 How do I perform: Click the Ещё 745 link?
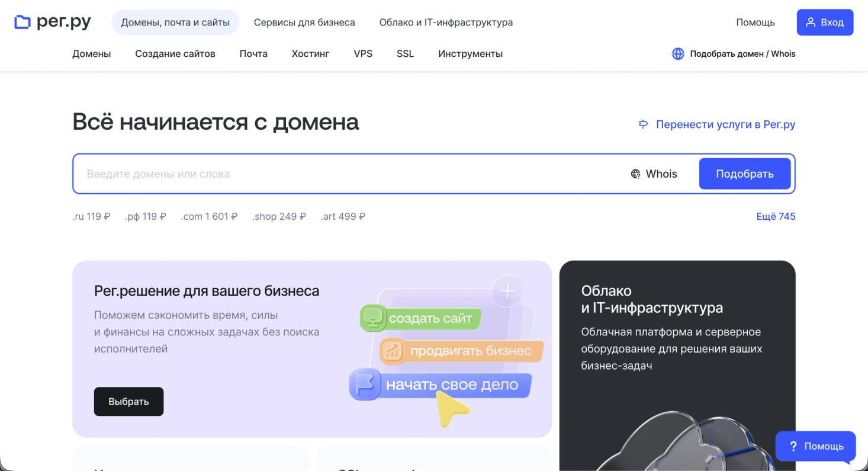776,217
